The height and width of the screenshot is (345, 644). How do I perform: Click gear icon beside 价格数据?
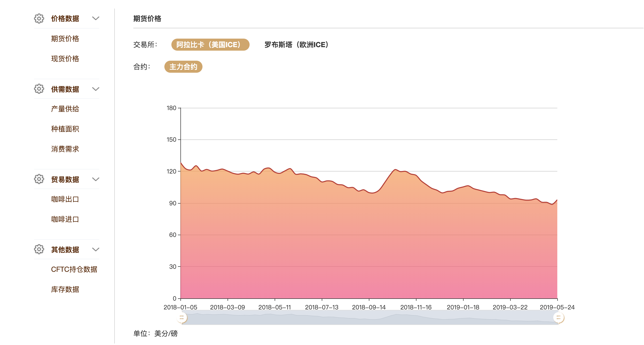point(39,19)
